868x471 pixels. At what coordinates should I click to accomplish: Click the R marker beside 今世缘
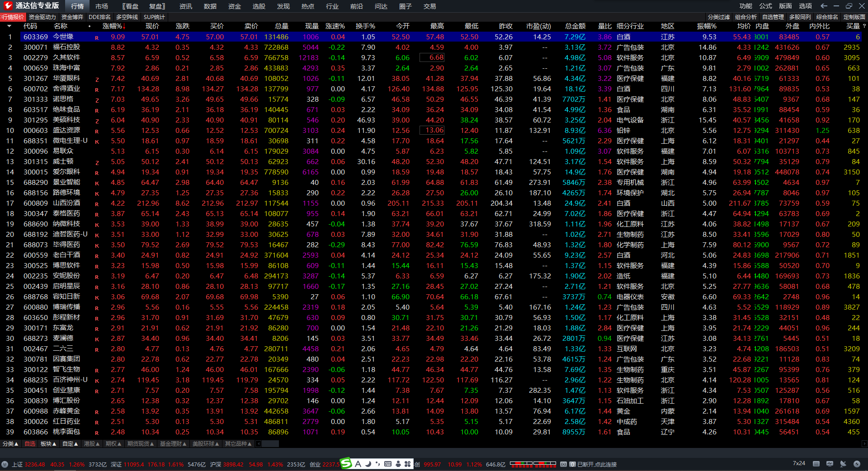point(97,38)
